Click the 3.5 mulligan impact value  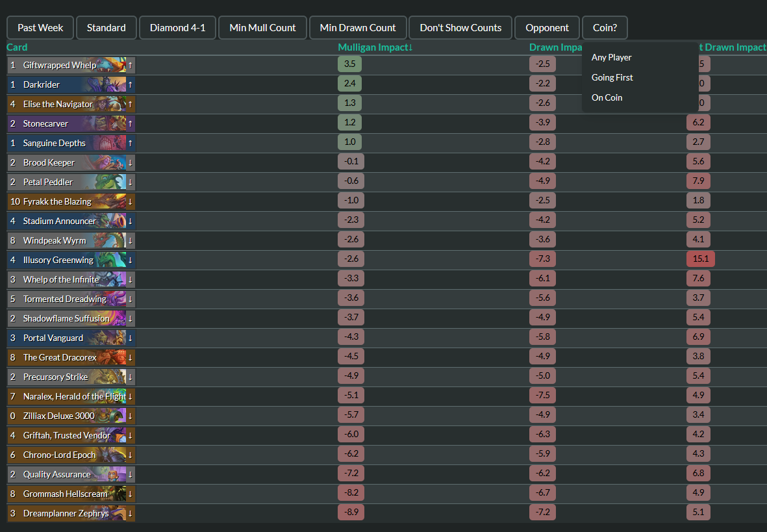(x=350, y=64)
